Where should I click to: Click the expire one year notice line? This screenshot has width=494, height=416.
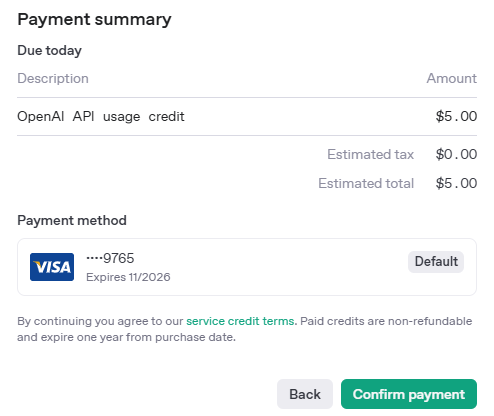tap(126, 337)
